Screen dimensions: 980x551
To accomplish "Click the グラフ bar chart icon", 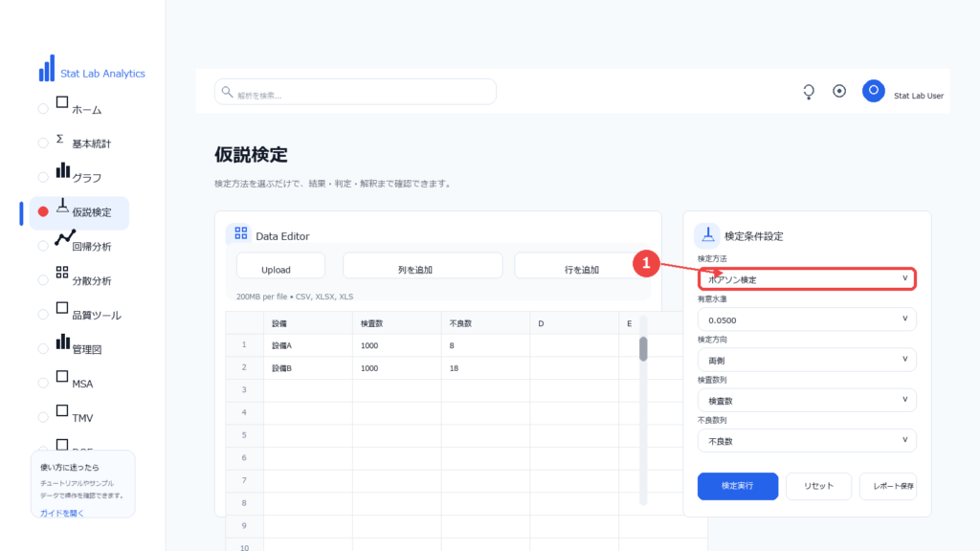I will [62, 170].
